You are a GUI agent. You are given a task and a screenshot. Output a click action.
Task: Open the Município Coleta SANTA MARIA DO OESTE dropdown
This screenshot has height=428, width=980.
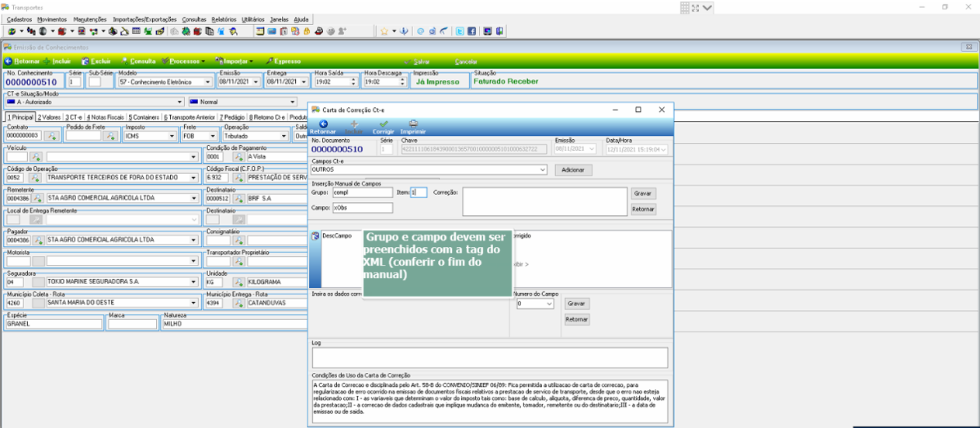[x=193, y=303]
